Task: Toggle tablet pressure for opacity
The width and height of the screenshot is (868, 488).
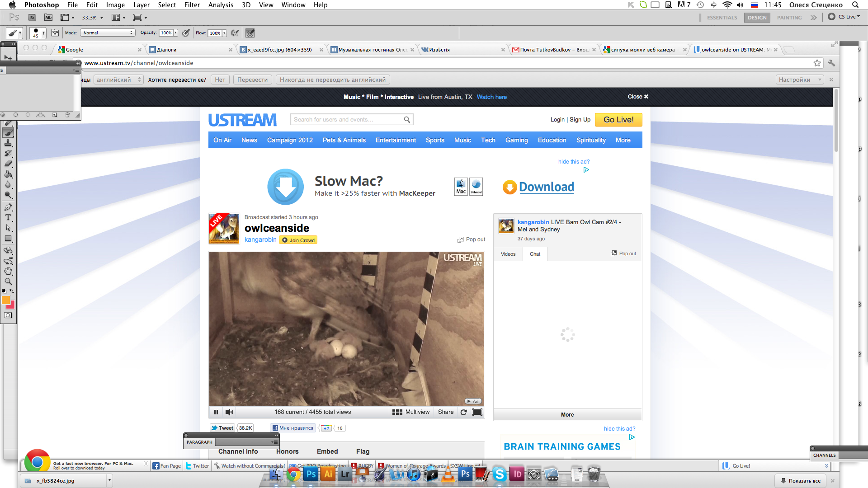Action: pos(186,33)
